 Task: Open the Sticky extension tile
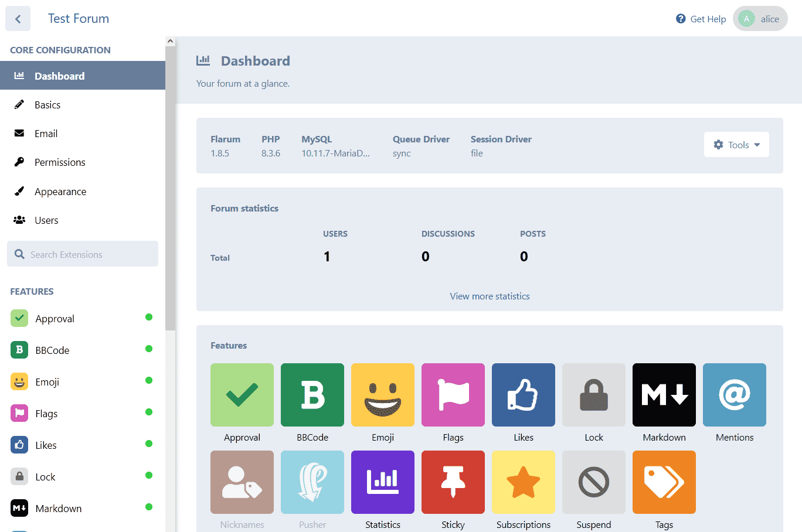coord(453,482)
